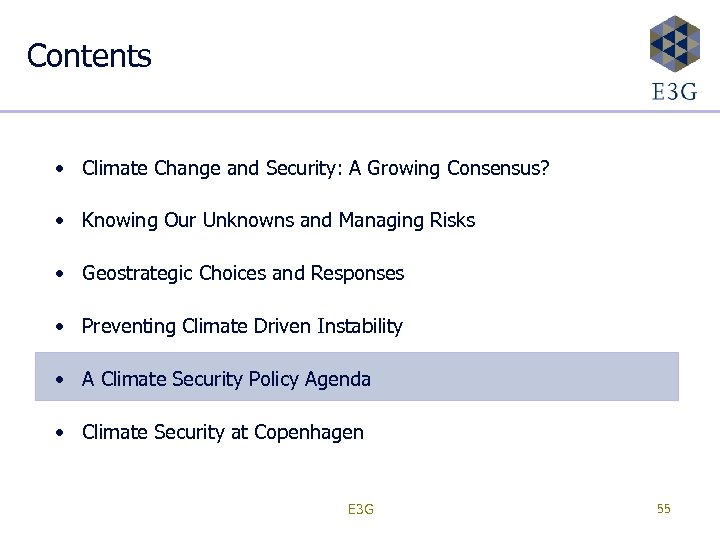Screen dimensions: 720x540
Task: Open 'Knowing Our Unknowns and Managing Risks' item
Action: pyautogui.click(x=278, y=220)
